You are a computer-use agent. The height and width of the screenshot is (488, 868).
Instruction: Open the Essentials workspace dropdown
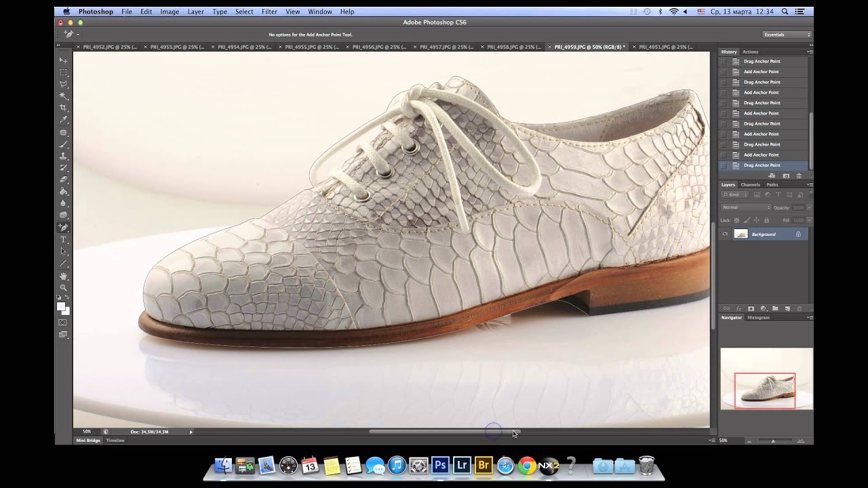[787, 35]
